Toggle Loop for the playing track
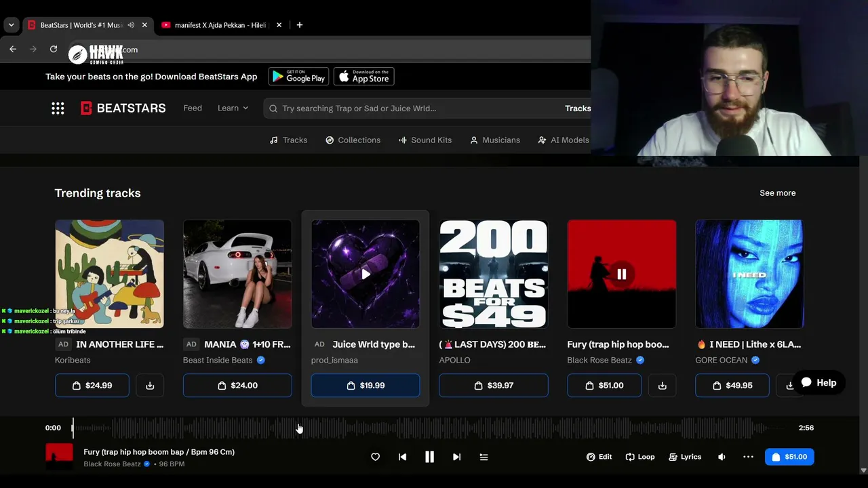 tap(640, 457)
